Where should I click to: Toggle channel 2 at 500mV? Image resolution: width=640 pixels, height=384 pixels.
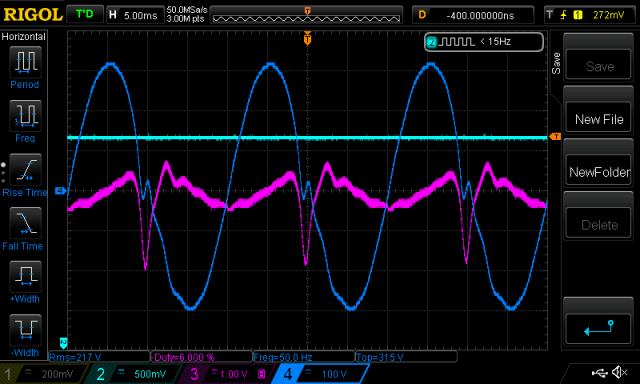click(133, 374)
